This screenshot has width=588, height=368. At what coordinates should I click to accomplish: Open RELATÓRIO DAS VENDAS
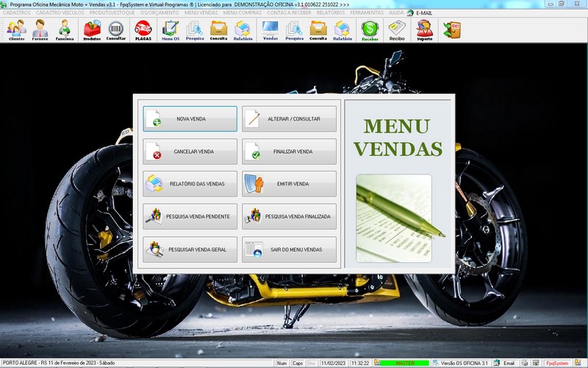pos(190,183)
